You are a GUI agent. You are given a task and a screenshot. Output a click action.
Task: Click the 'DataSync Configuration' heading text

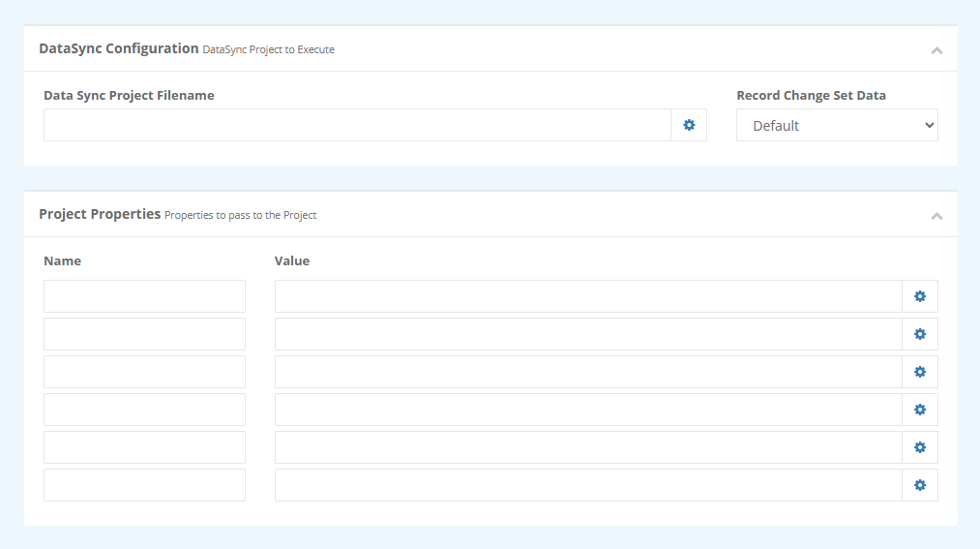pyautogui.click(x=119, y=48)
